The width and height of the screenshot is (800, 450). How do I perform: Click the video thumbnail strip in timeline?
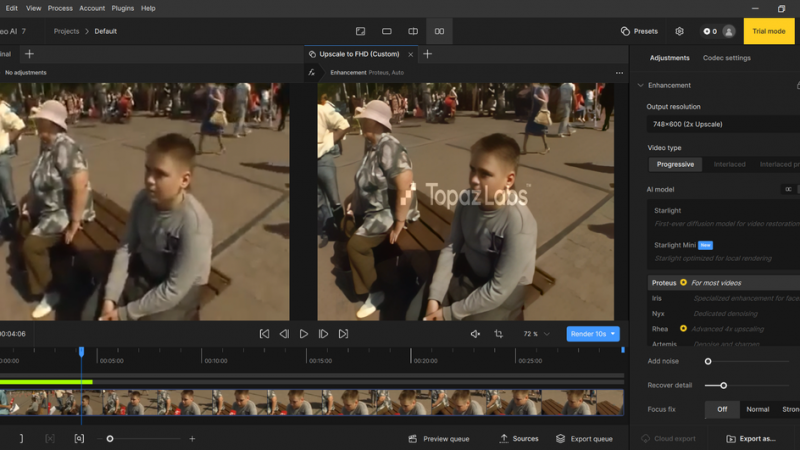(x=312, y=402)
